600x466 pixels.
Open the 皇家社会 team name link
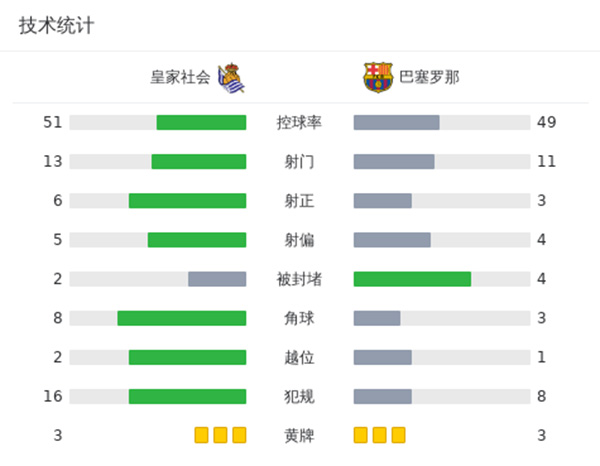click(181, 77)
